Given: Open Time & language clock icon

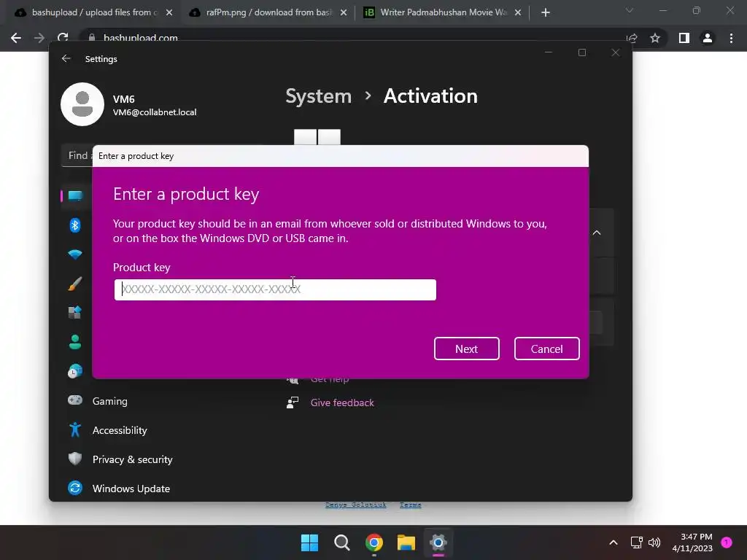Looking at the screenshot, I should click(75, 371).
